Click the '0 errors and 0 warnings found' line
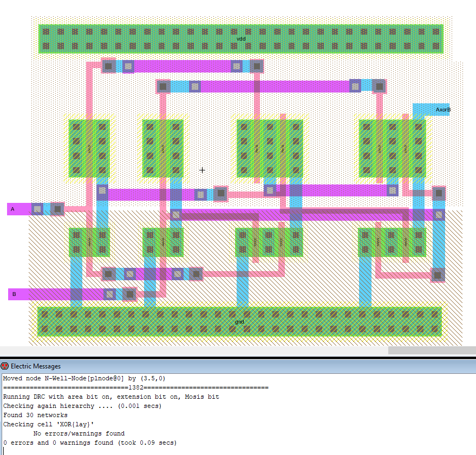The image size is (476, 455). (90, 443)
